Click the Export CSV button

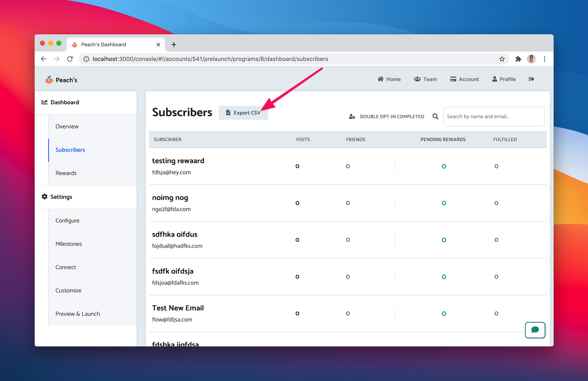click(243, 113)
